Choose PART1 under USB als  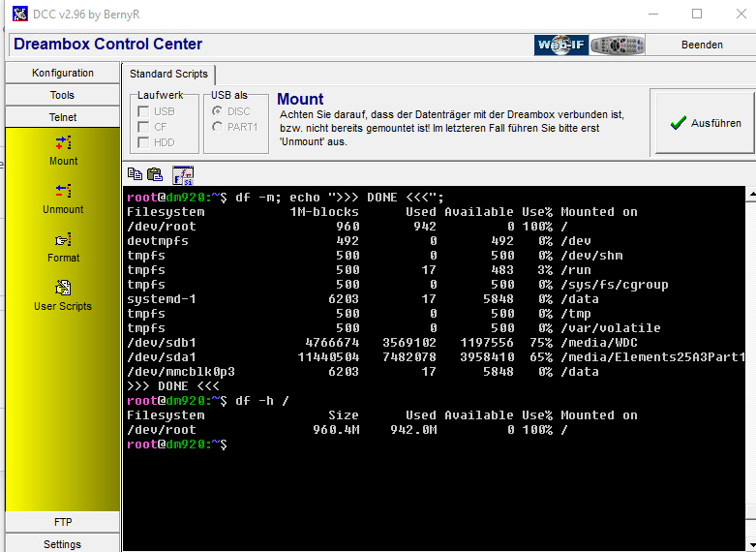pos(217,127)
